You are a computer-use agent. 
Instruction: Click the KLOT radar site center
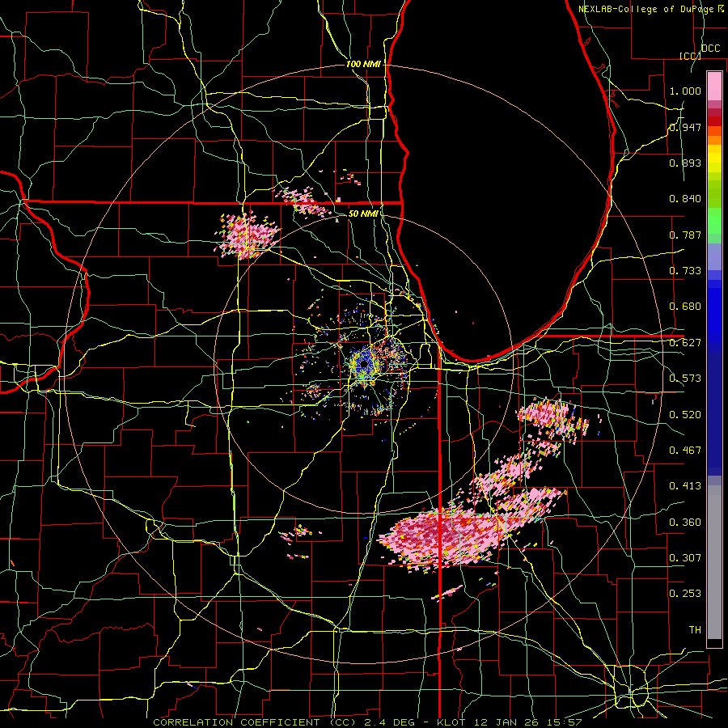(363, 365)
